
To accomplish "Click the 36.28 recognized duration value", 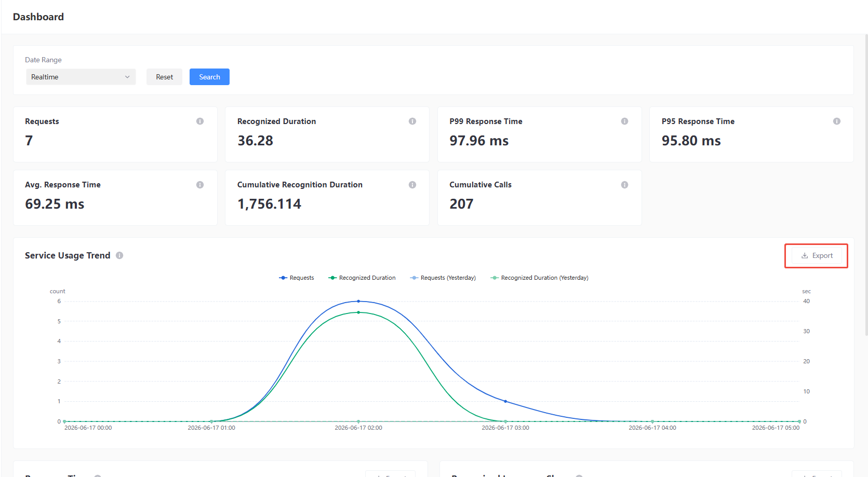I will (x=255, y=141).
